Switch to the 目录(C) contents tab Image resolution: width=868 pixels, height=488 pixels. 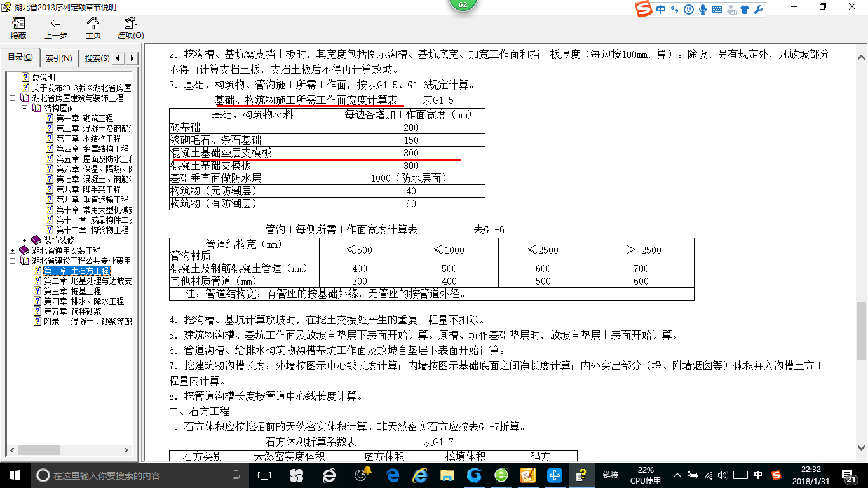tap(20, 58)
